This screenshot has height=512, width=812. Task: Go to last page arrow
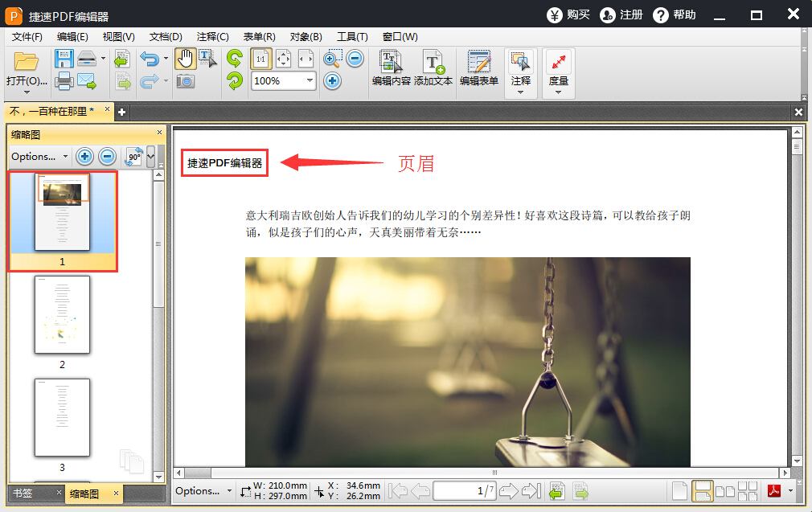531,491
